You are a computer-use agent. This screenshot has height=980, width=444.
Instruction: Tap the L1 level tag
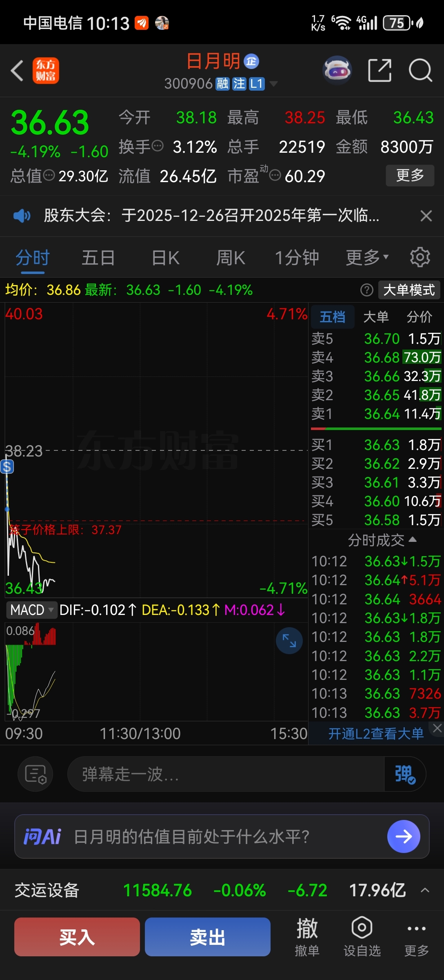click(257, 84)
